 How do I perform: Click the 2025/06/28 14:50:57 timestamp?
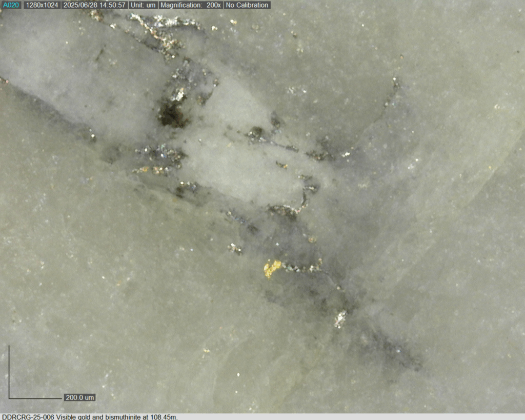tap(94, 5)
